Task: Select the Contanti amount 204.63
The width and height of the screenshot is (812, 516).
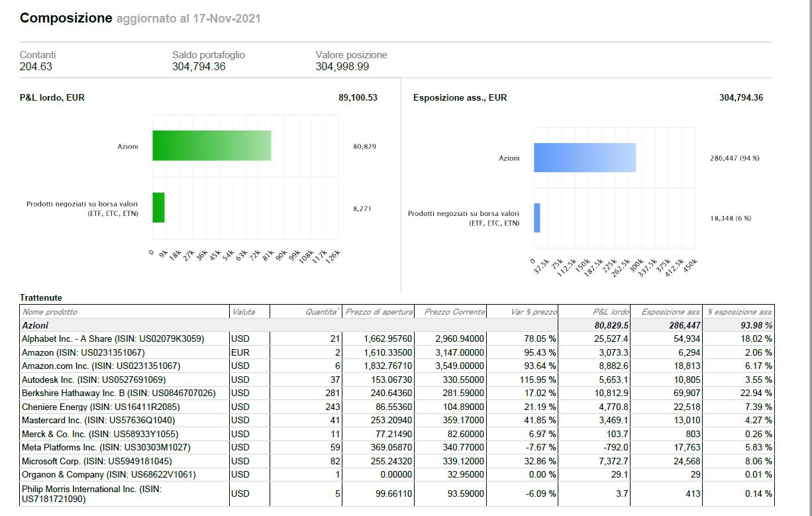Action: (36, 66)
